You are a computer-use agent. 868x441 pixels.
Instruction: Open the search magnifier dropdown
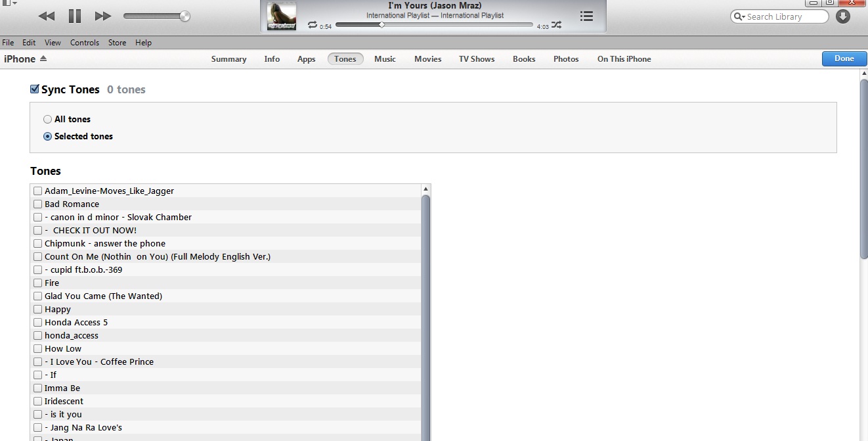tap(739, 16)
